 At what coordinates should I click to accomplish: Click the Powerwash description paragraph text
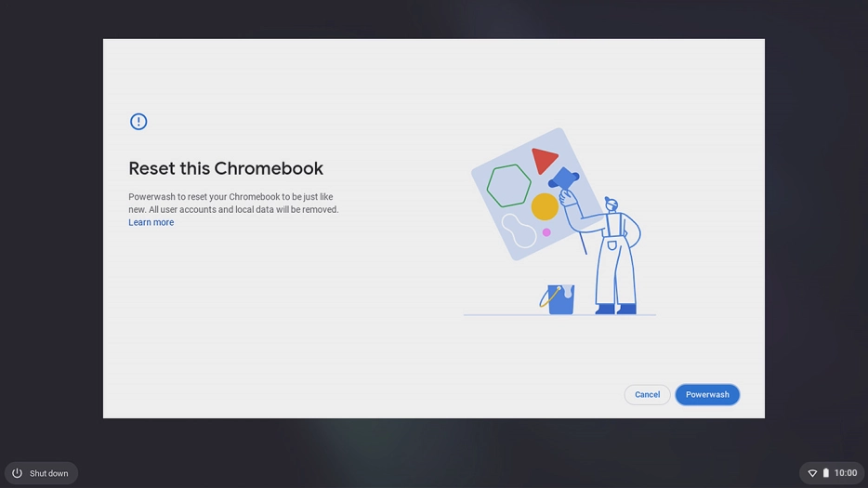232,203
